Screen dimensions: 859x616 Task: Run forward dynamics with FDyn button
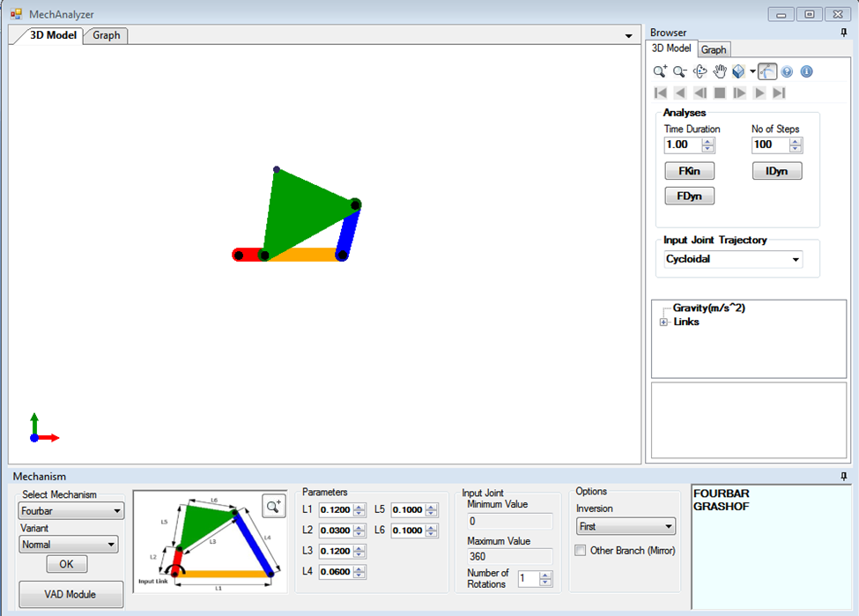pos(689,196)
